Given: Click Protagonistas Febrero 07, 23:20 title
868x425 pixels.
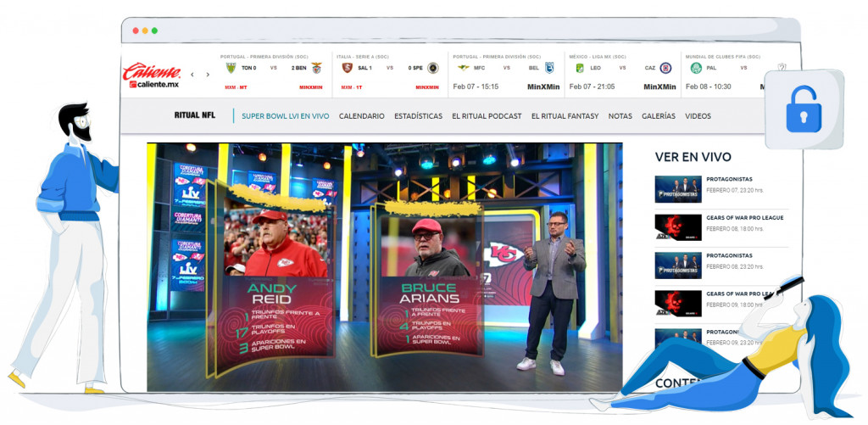Looking at the screenshot, I should (729, 180).
